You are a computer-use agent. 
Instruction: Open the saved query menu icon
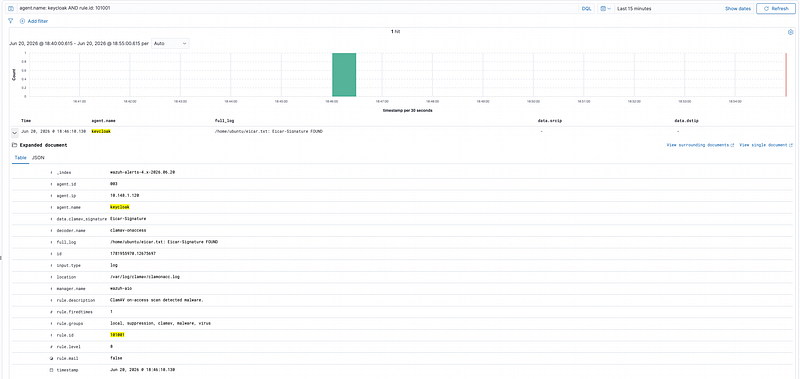pyautogui.click(x=11, y=9)
